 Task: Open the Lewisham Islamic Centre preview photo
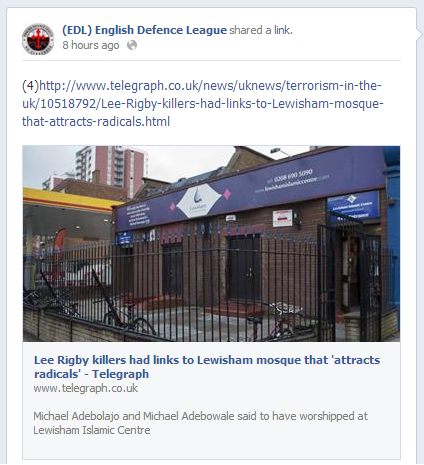coord(211,244)
